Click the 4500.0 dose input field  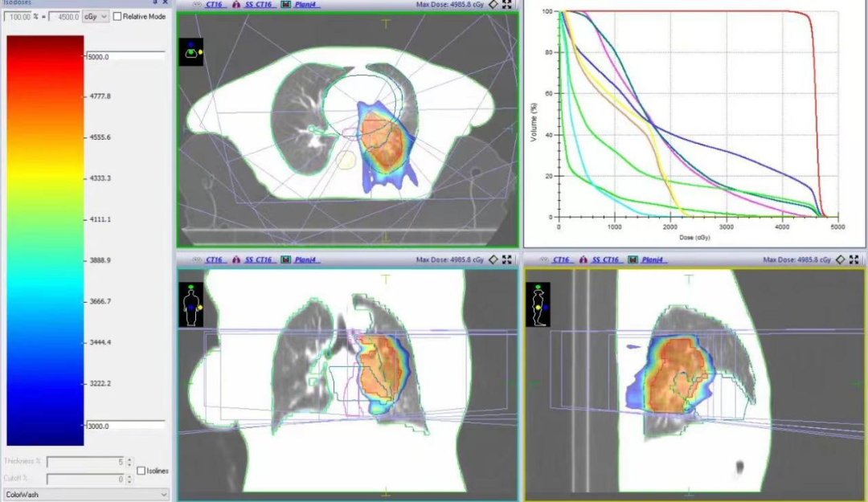point(65,17)
